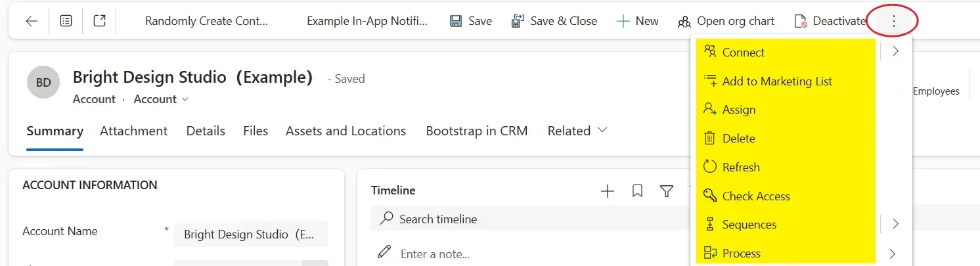Click the Deactivate button
980x266 pixels.
point(830,21)
